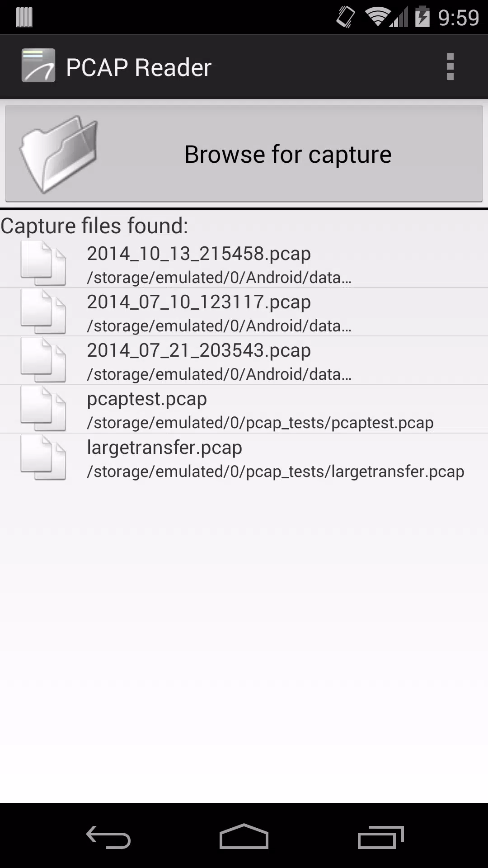Open the three-dot overflow menu
The width and height of the screenshot is (488, 868).
[x=450, y=67]
